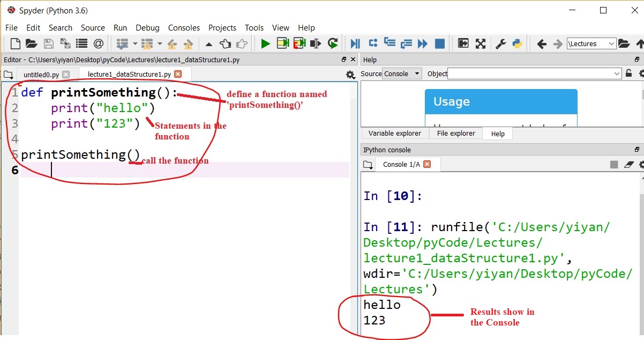The height and width of the screenshot is (340, 644).
Task: Step into function debug icon
Action: click(390, 43)
